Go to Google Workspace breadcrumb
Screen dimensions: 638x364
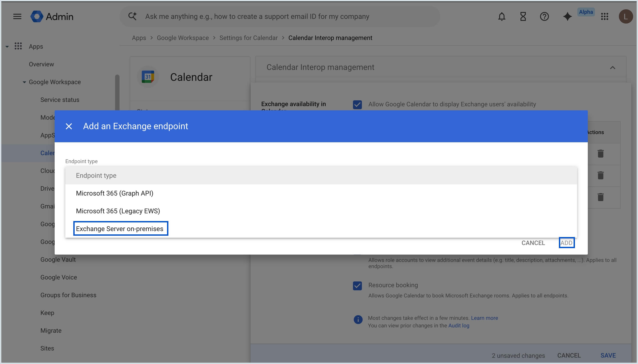(x=183, y=38)
